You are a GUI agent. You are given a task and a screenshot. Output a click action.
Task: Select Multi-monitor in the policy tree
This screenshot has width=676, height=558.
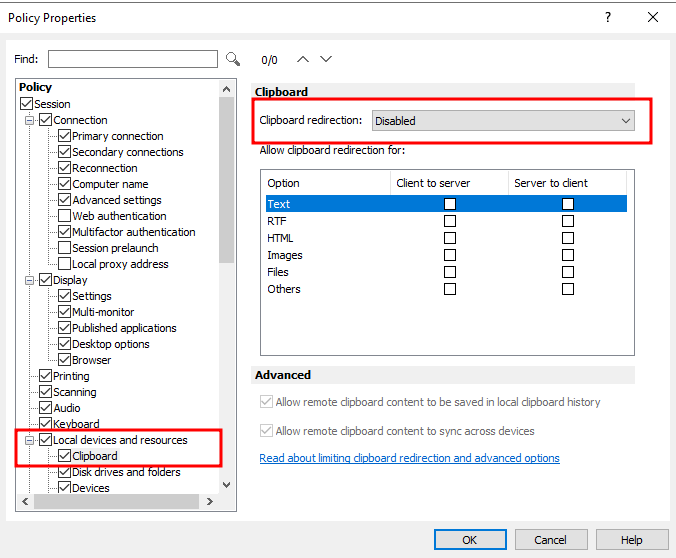(x=103, y=312)
